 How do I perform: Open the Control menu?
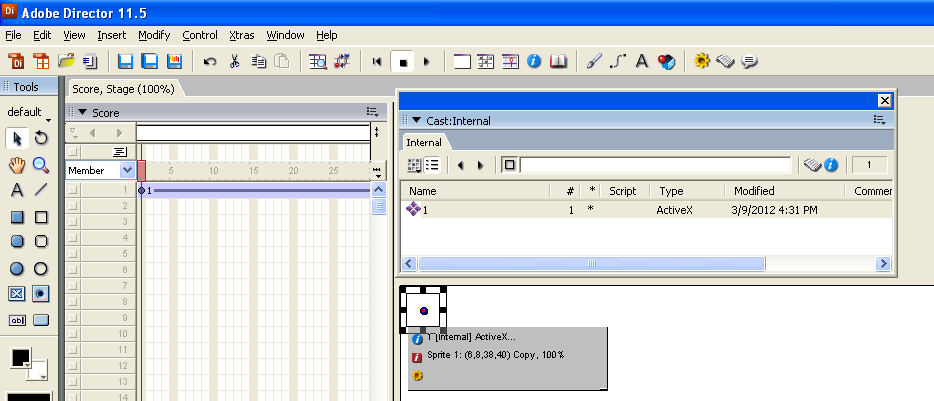click(x=200, y=35)
